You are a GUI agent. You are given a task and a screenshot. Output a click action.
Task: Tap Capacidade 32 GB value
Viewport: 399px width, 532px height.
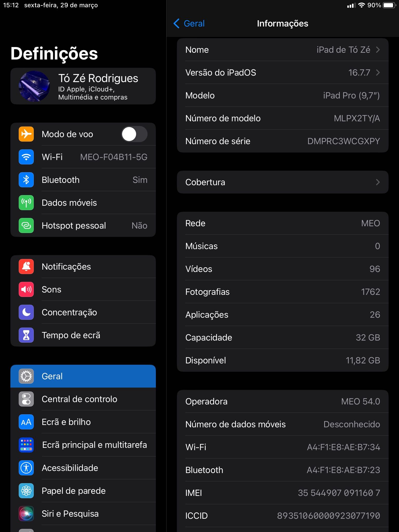pyautogui.click(x=368, y=337)
